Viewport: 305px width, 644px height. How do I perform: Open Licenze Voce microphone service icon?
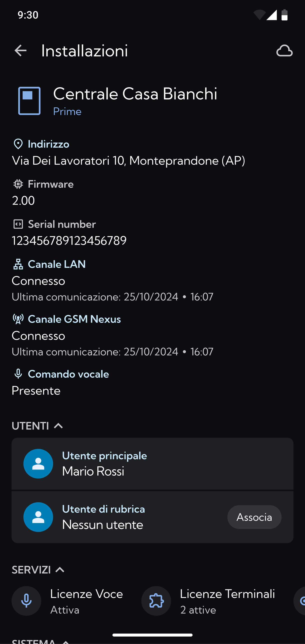coord(26,601)
